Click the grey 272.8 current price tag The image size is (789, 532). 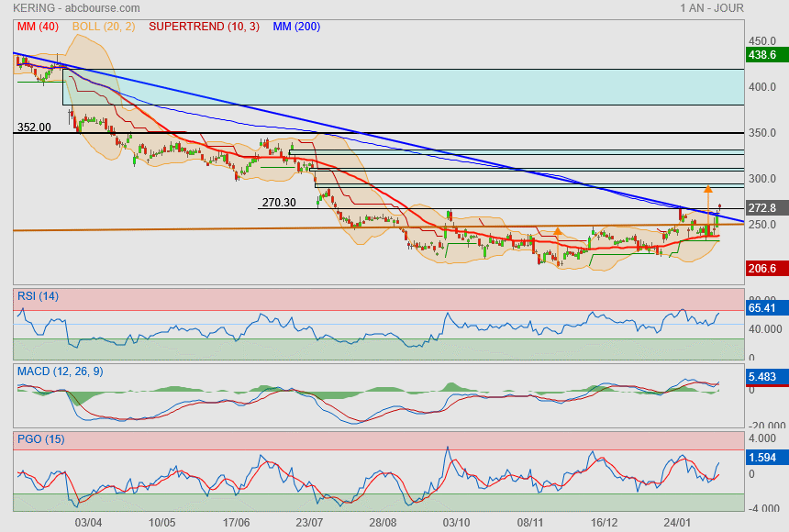tap(767, 208)
